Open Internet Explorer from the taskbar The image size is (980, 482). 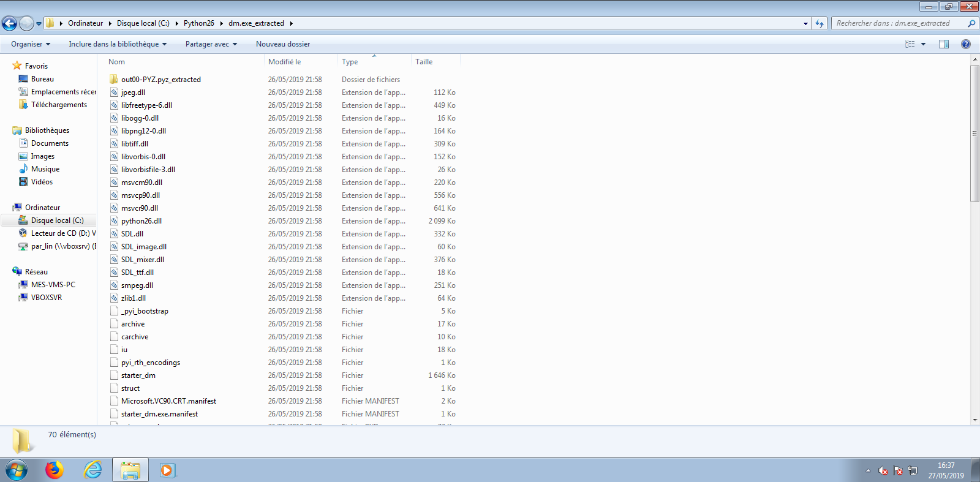(92, 470)
